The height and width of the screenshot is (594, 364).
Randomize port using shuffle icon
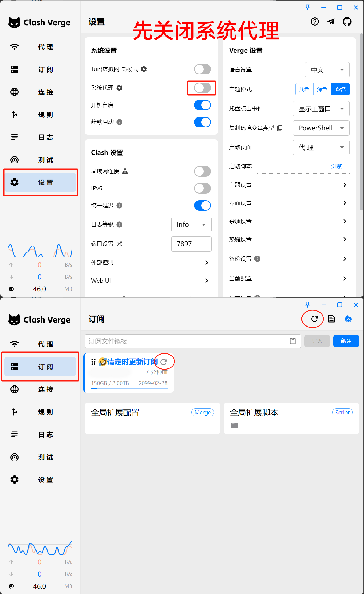pyautogui.click(x=119, y=244)
